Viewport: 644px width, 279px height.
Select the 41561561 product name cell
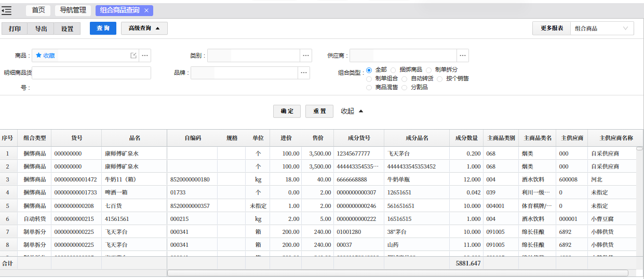click(135, 219)
